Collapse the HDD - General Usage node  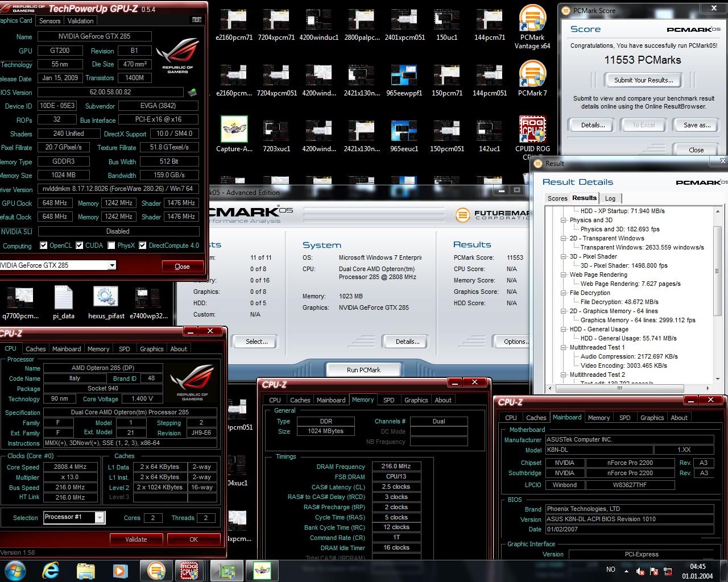pos(564,329)
